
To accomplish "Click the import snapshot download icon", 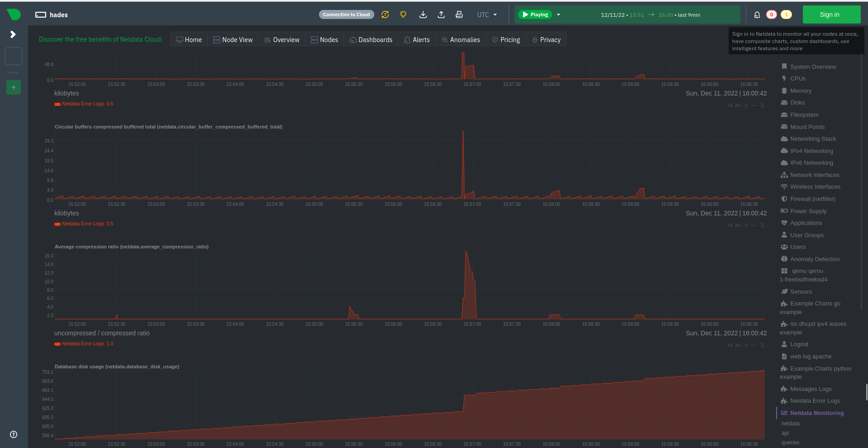I will coord(423,14).
